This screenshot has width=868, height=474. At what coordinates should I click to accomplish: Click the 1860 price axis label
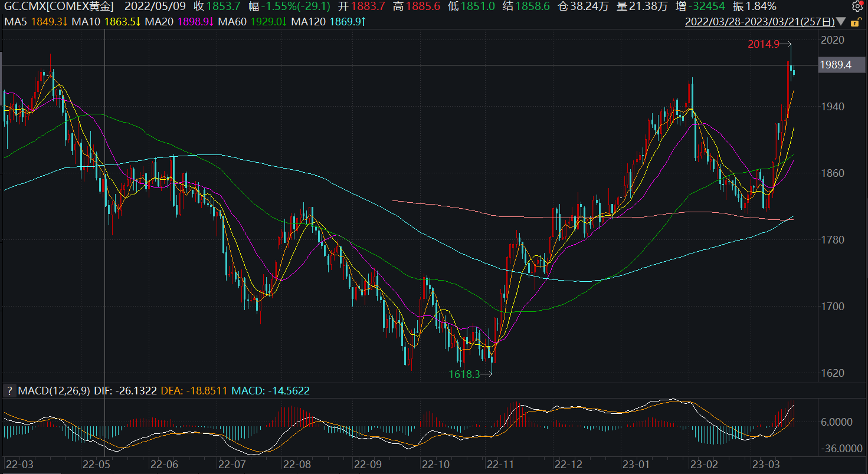click(x=833, y=173)
